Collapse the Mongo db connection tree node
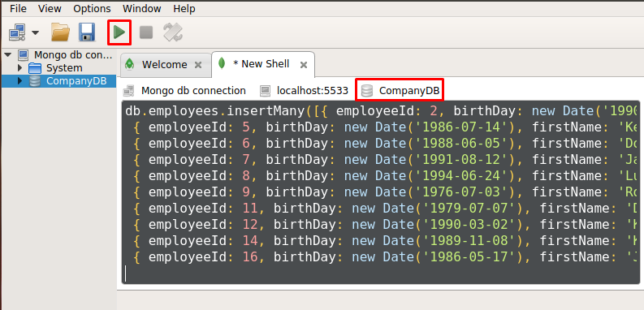The image size is (644, 310). 8,54
